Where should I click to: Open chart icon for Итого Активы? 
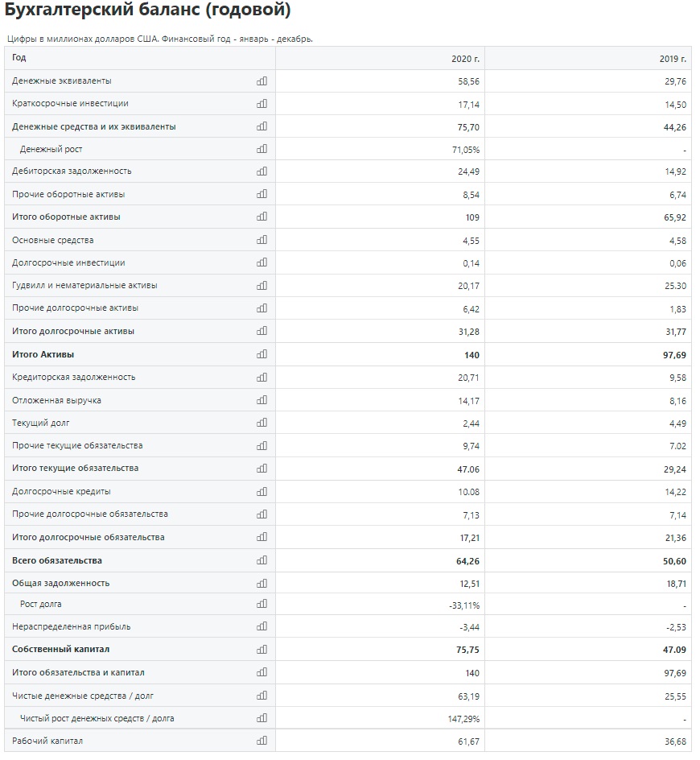tap(261, 354)
